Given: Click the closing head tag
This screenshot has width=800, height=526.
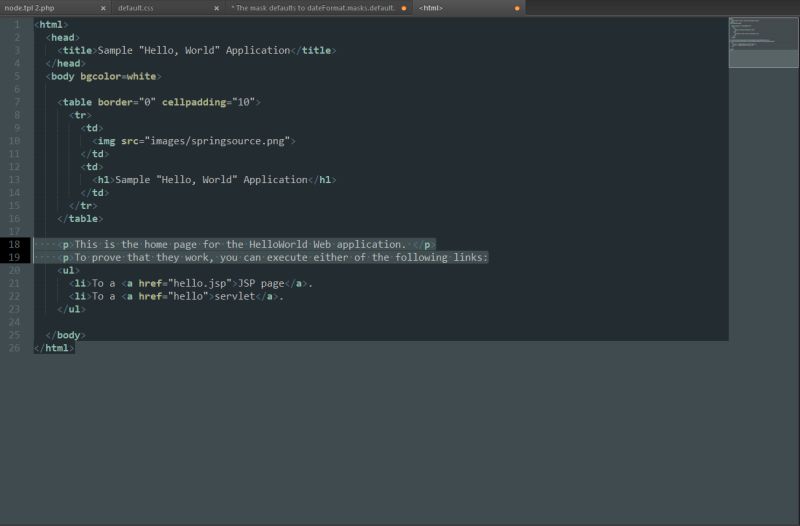Looking at the screenshot, I should 65,63.
